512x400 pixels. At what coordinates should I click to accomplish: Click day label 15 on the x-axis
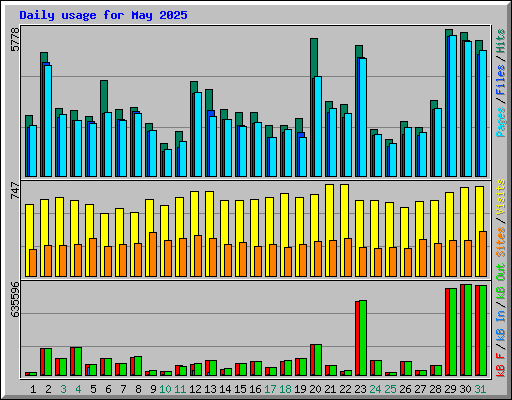tap(240, 389)
